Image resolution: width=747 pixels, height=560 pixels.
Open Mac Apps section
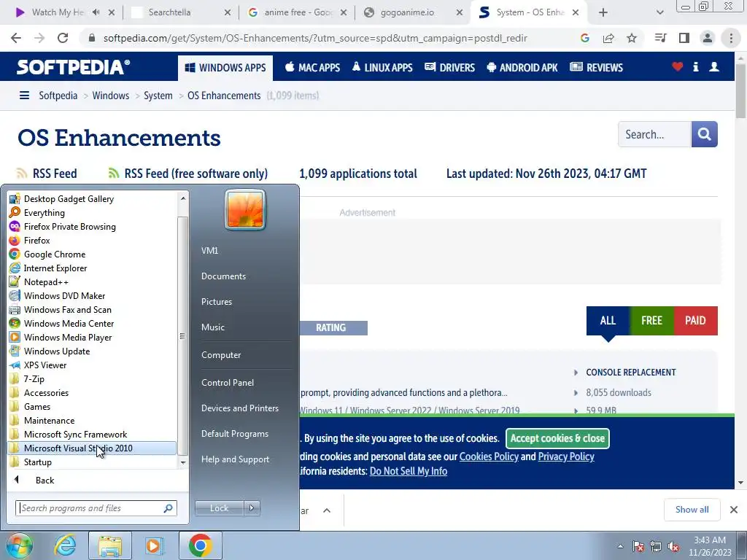(312, 68)
